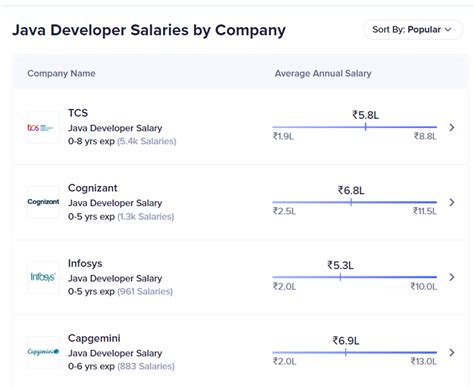Expand Capgemini row with right chevron
This screenshot has width=474, height=390.
pos(452,352)
